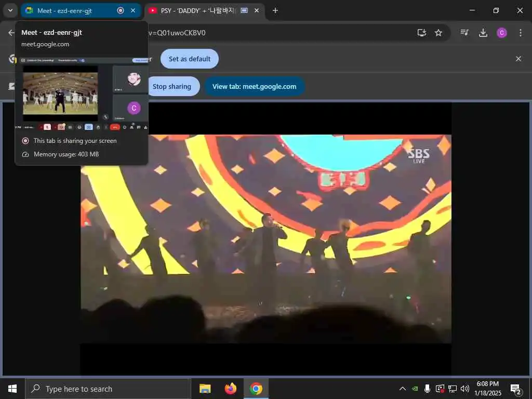The width and height of the screenshot is (532, 399).
Task: Click the NVIDIA tray icon
Action: [x=415, y=389]
